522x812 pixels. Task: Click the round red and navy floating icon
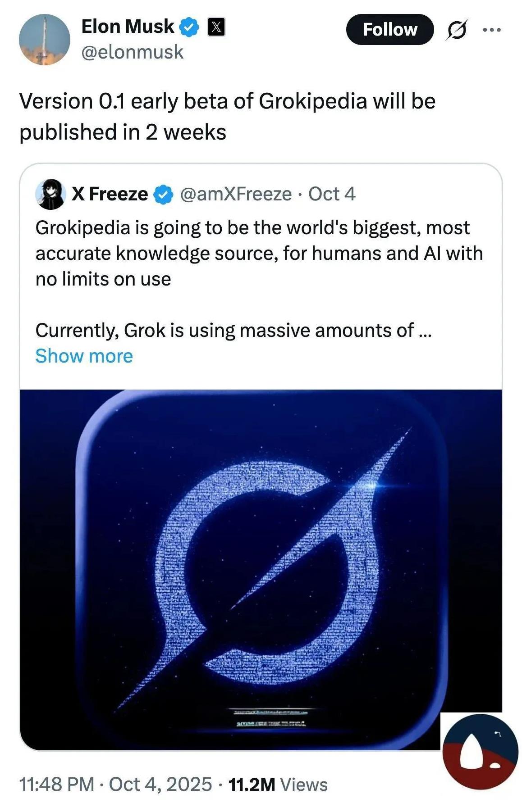coord(481,751)
